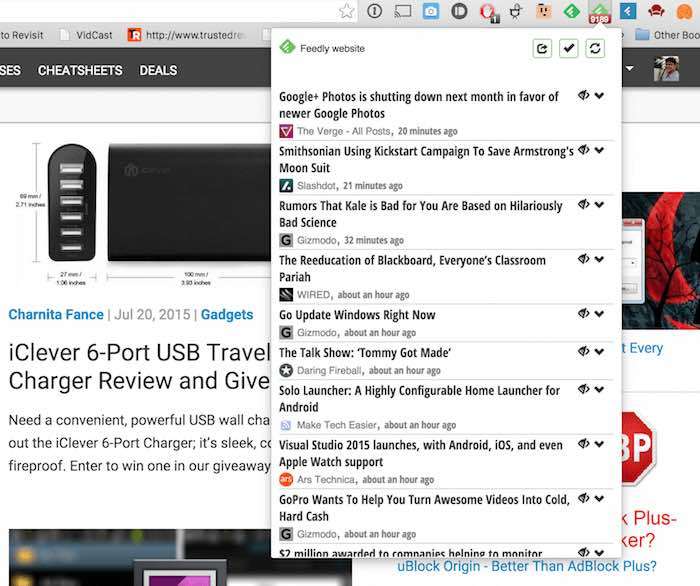
Task: Expand the GoPro article preview
Action: click(x=600, y=498)
